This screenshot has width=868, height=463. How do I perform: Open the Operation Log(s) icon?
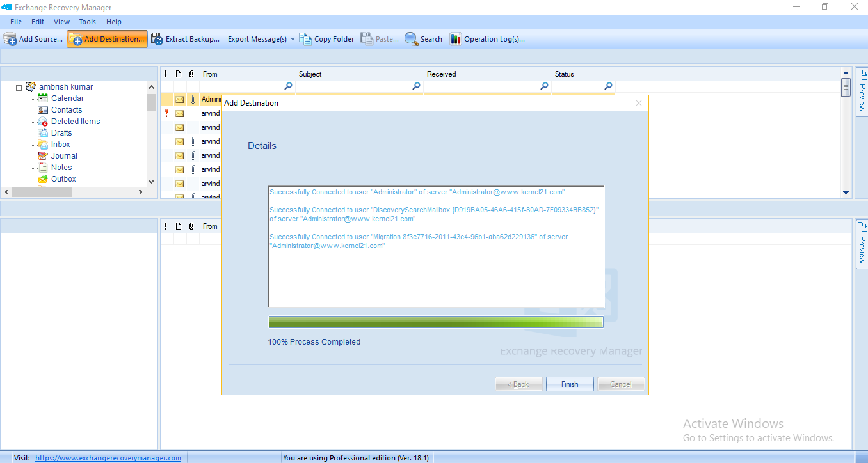[x=456, y=39]
